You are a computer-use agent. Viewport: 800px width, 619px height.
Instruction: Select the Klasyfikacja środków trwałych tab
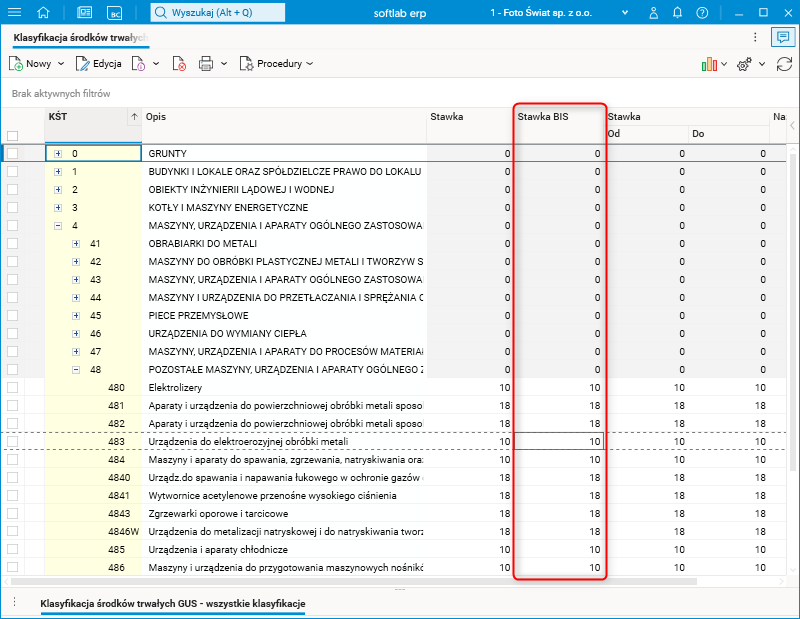point(80,37)
